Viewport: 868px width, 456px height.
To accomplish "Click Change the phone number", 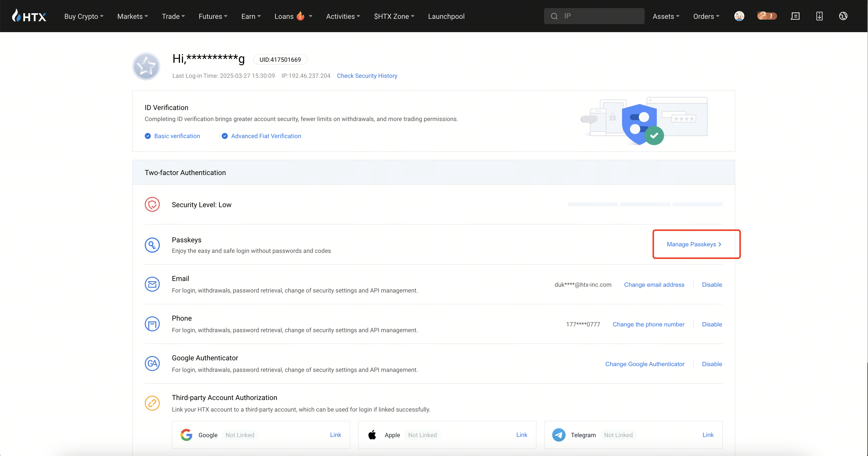I will pyautogui.click(x=648, y=324).
